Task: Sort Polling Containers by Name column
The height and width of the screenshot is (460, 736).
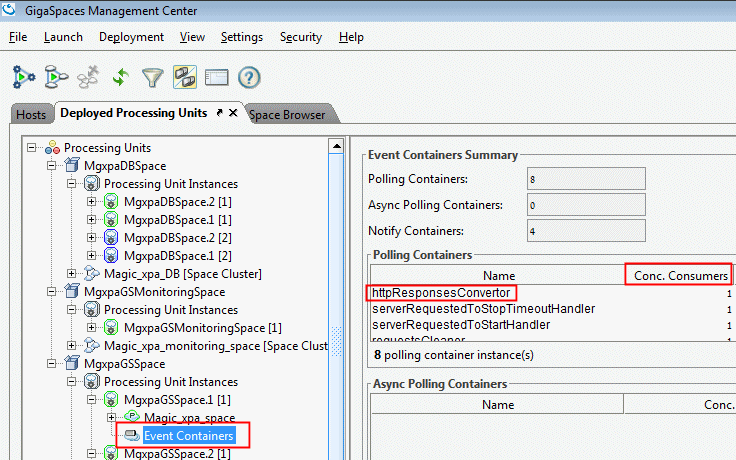Action: tap(498, 276)
